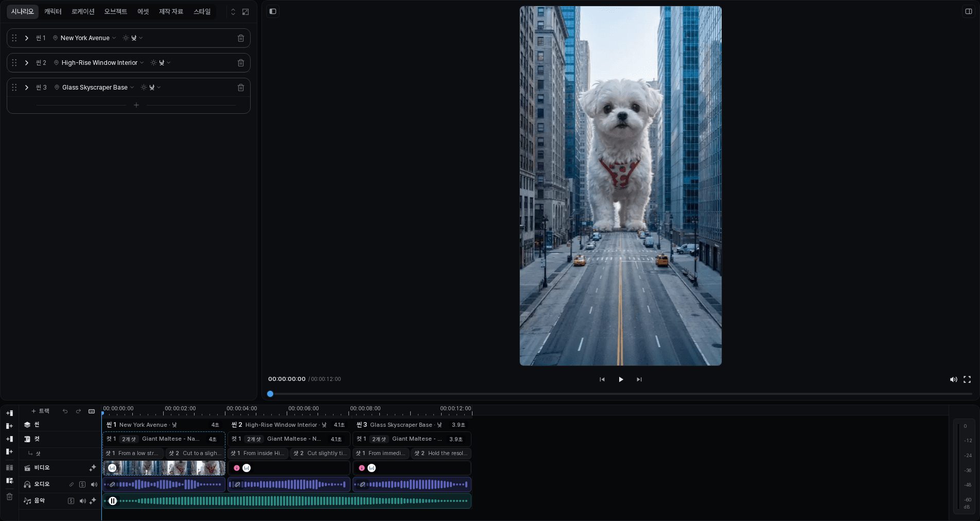Skip to next clip in preview
The height and width of the screenshot is (521, 980).
(x=639, y=379)
